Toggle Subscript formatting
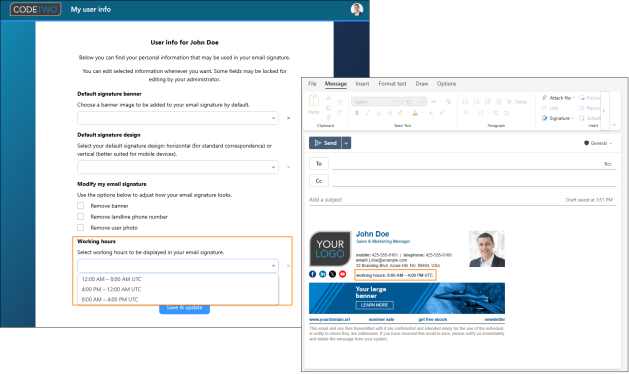629x374 pixels. pos(430,113)
